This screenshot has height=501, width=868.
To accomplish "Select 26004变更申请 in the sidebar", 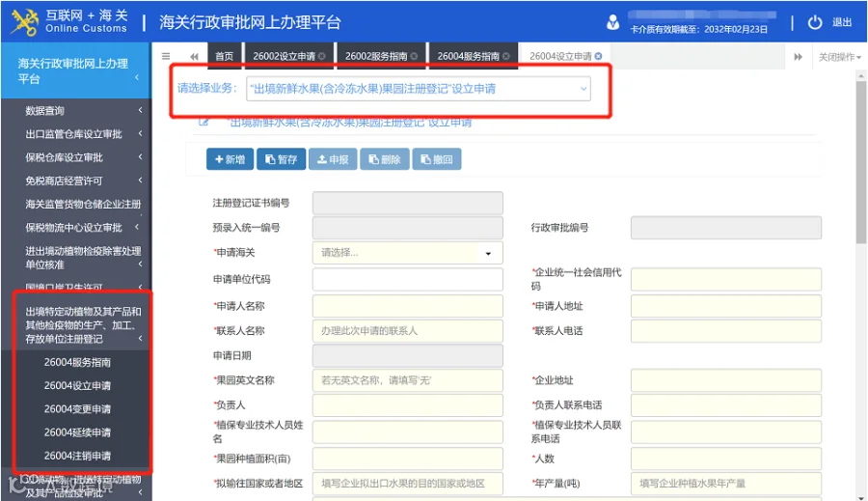I will (77, 409).
